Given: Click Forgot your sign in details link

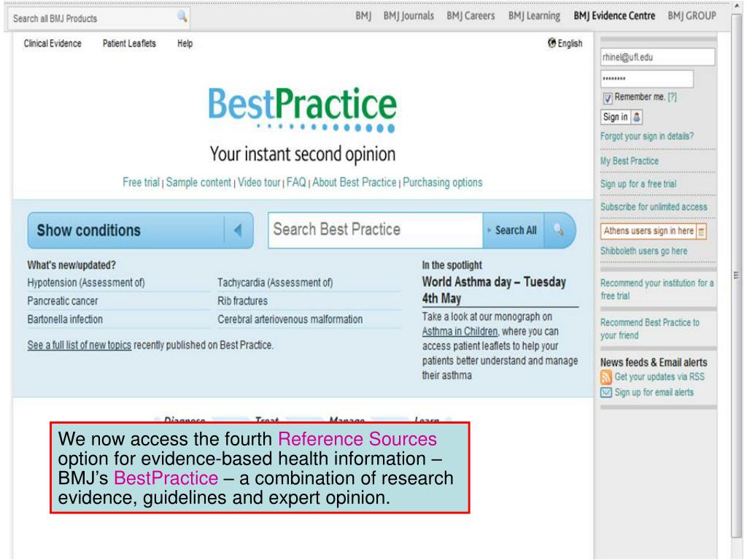Looking at the screenshot, I should [x=646, y=136].
